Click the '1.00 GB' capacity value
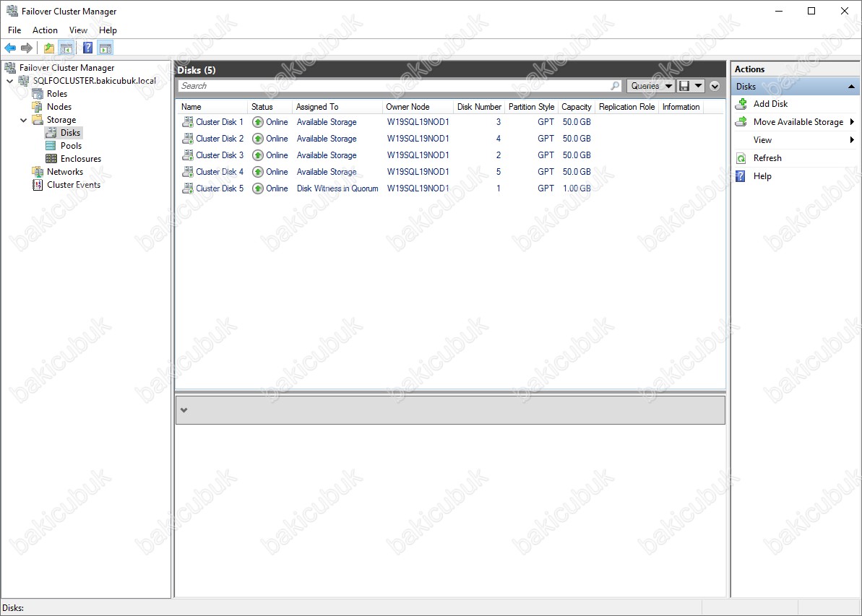 (577, 188)
